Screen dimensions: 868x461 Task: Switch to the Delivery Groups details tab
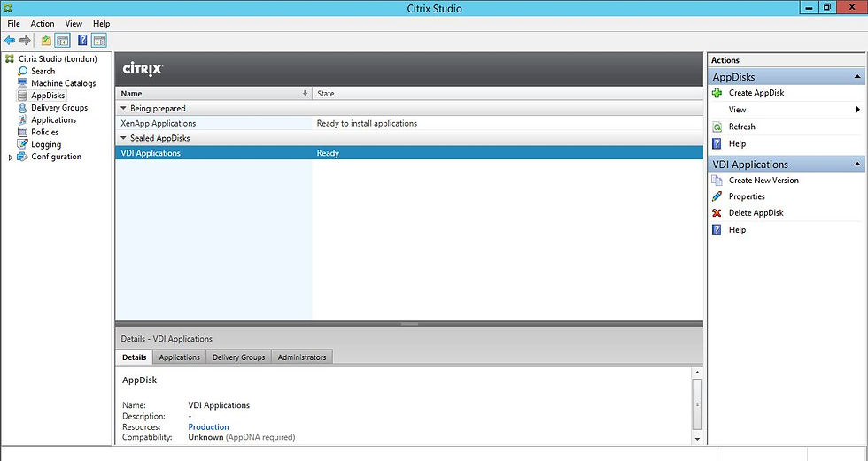(238, 357)
